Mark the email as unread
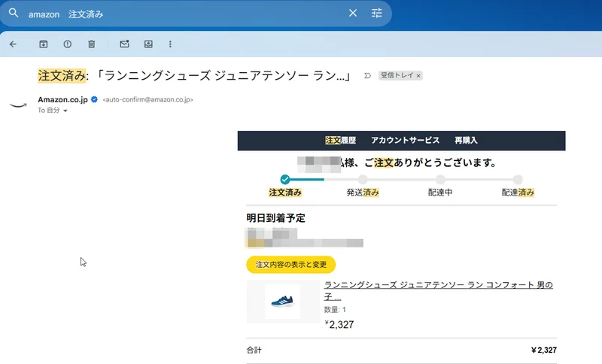This screenshot has height=364, width=602. (124, 44)
